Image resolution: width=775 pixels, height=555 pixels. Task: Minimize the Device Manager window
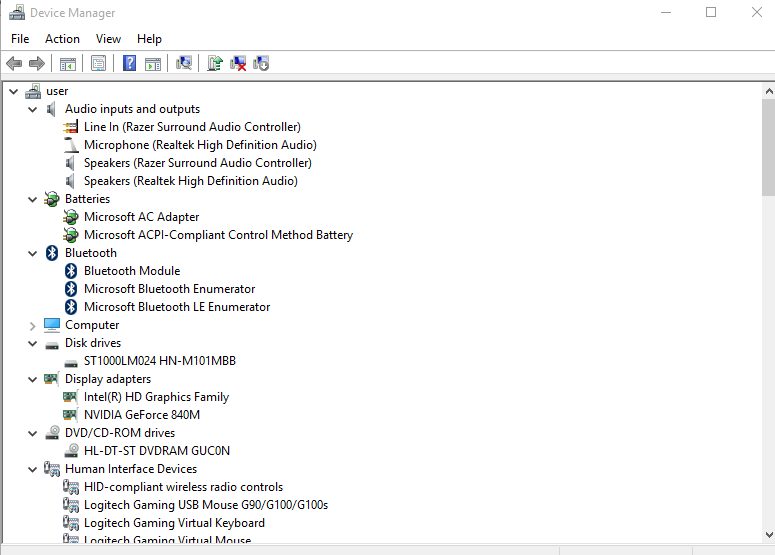(666, 12)
